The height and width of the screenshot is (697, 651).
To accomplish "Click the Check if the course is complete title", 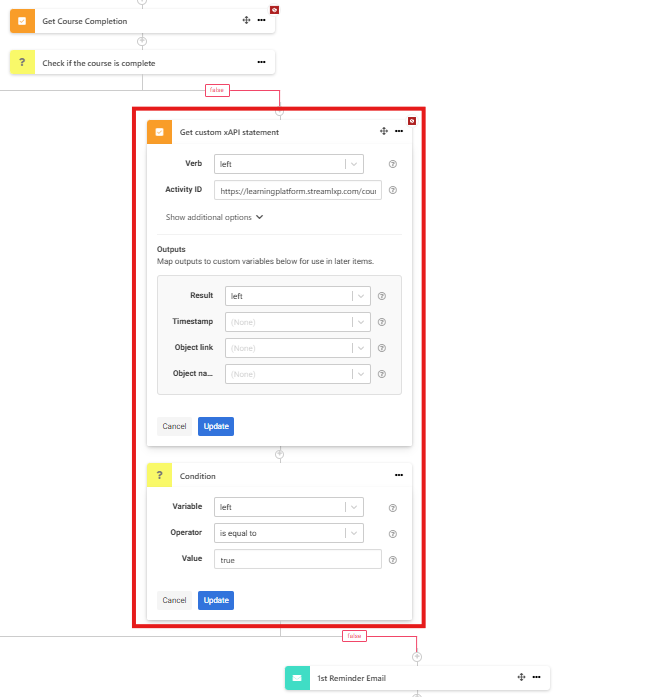I will [x=99, y=63].
